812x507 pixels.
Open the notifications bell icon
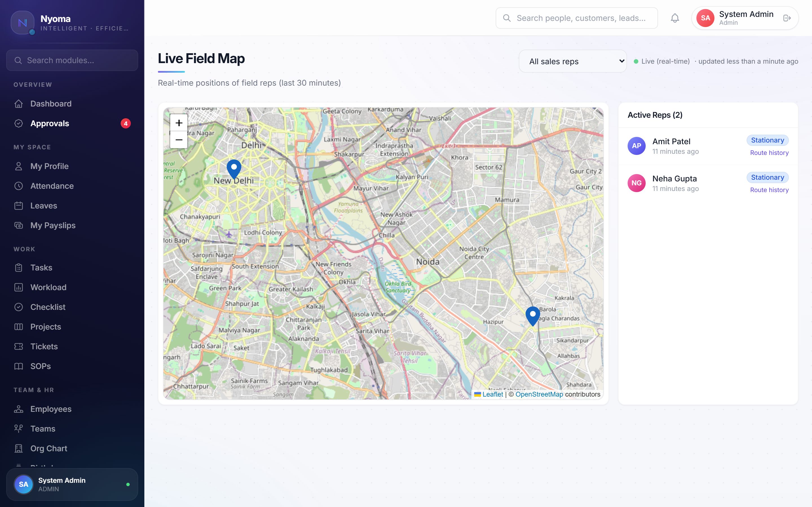675,18
